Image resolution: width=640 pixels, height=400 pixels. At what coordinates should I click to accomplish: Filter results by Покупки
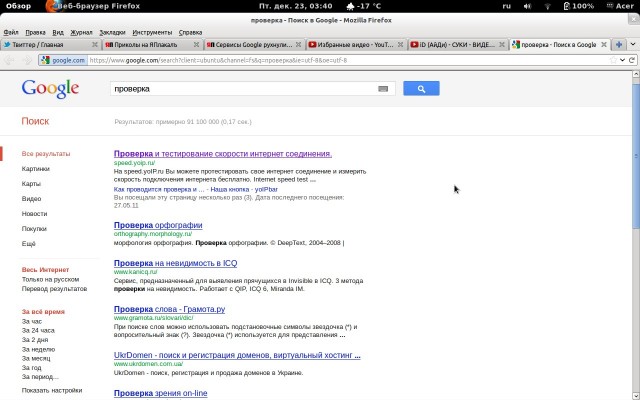(x=34, y=229)
